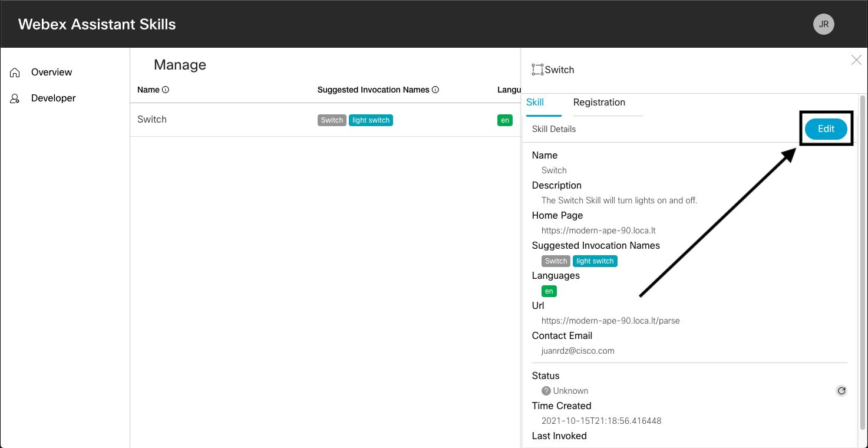
Task: Click the Unknown status question mark icon
Action: (x=546, y=391)
